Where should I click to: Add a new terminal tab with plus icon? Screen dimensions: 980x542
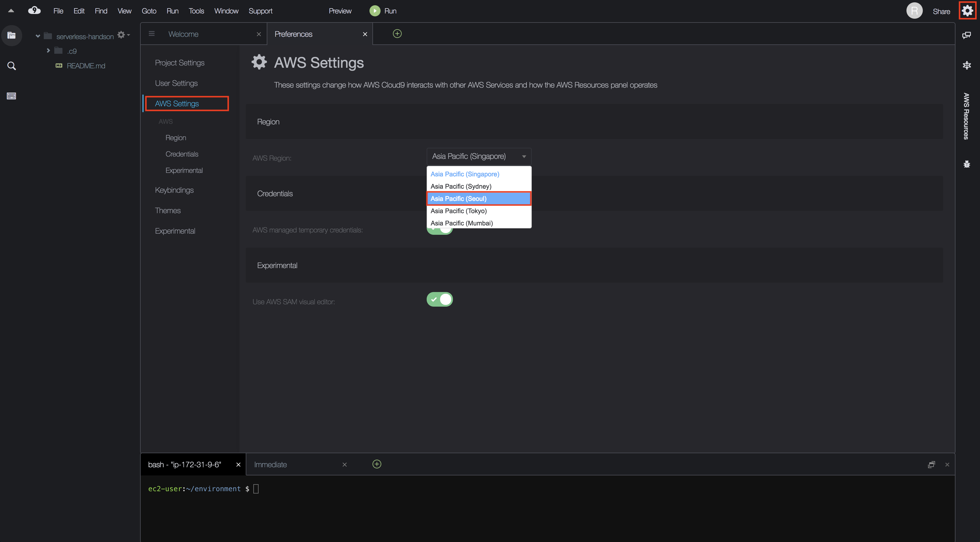(x=377, y=464)
